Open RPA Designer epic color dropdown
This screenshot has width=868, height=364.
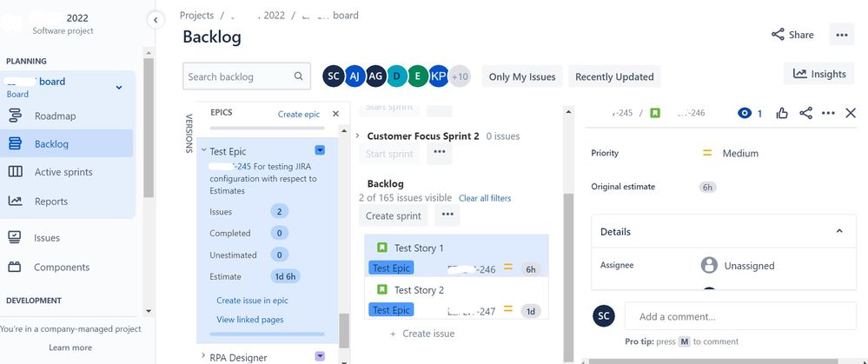320,356
